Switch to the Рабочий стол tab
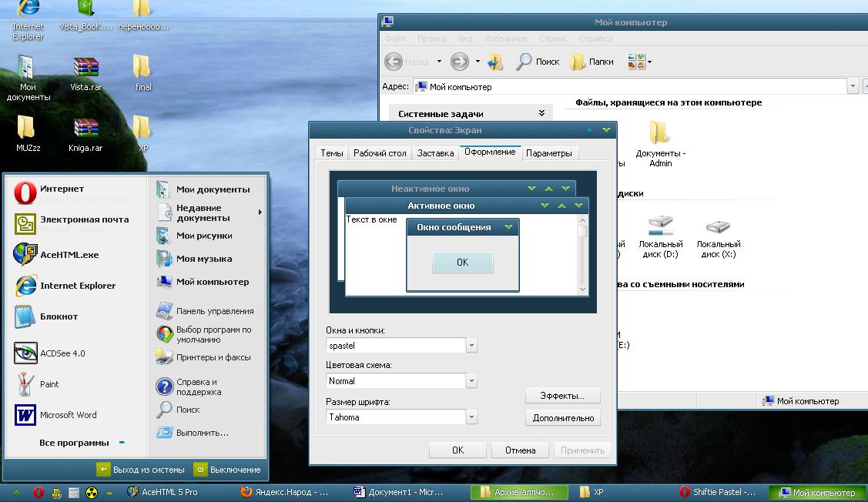The width and height of the screenshot is (868, 502). (380, 153)
